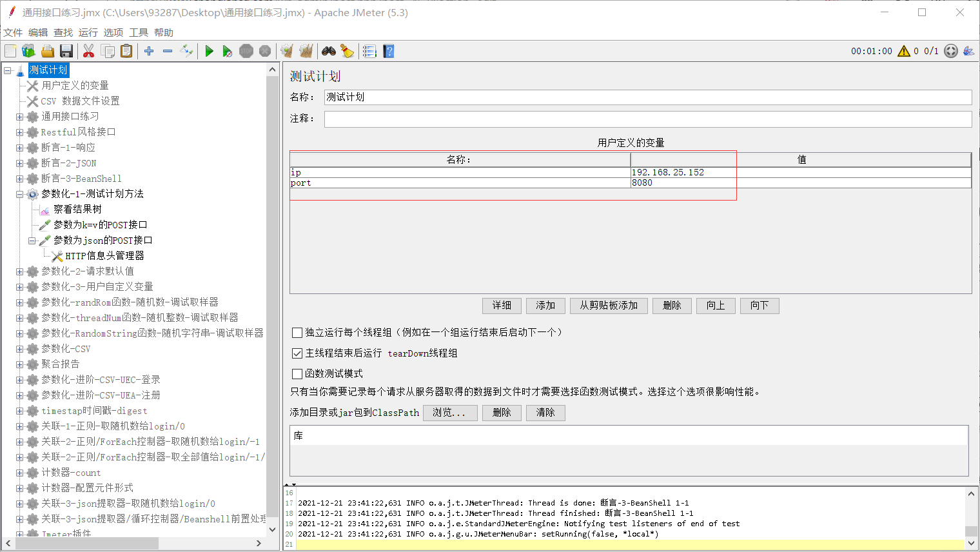Click the 清除 classpath button
This screenshot has width=980, height=552.
(545, 413)
